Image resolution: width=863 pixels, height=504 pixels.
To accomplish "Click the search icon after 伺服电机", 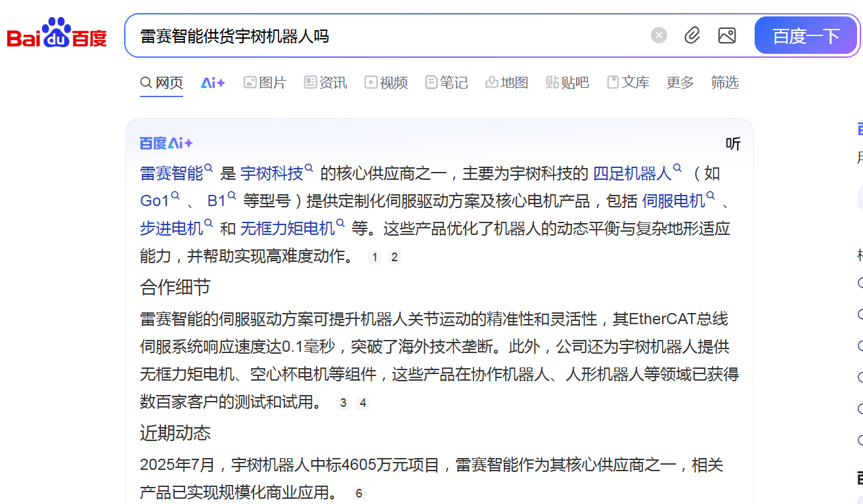I will [x=711, y=196].
